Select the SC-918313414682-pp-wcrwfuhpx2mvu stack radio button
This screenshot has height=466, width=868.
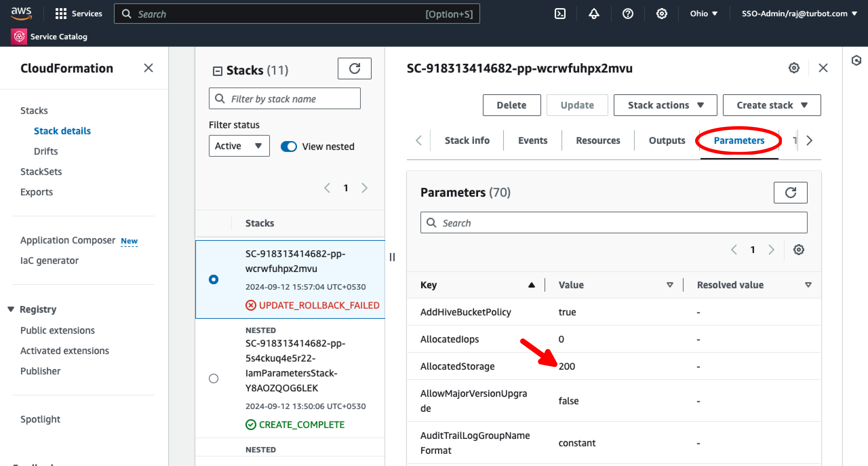pyautogui.click(x=213, y=279)
